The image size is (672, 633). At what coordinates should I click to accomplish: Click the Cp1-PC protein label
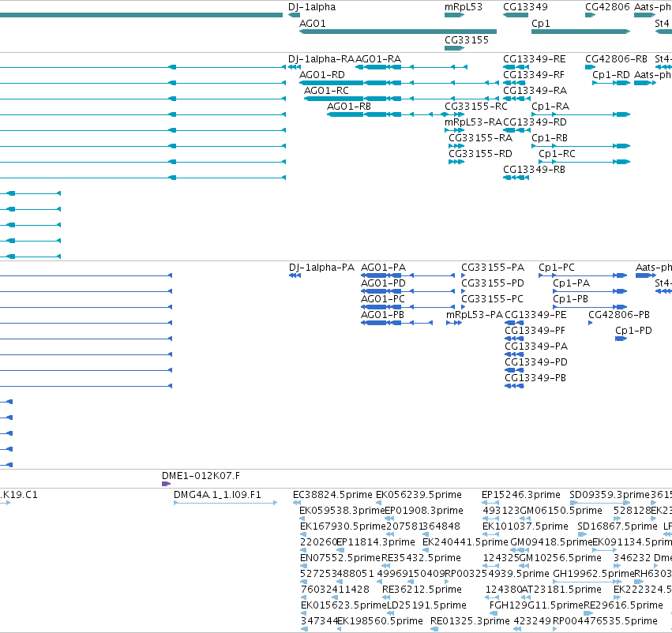pyautogui.click(x=556, y=268)
